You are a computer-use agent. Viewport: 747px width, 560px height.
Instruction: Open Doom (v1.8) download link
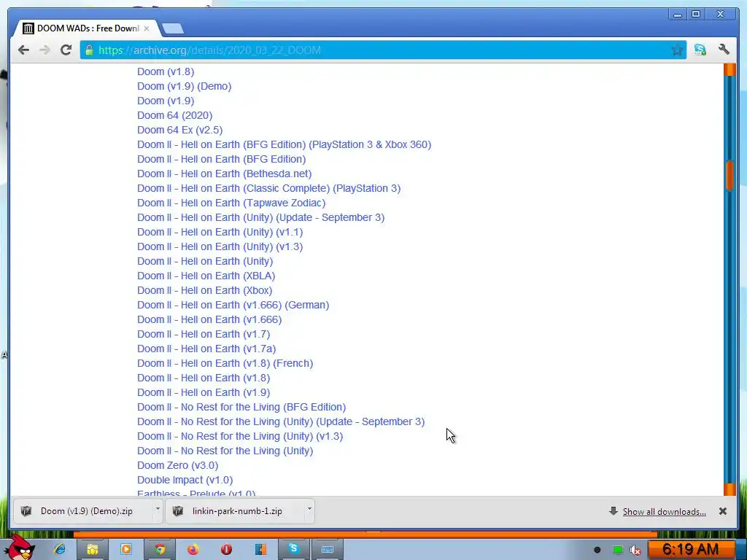pyautogui.click(x=166, y=72)
